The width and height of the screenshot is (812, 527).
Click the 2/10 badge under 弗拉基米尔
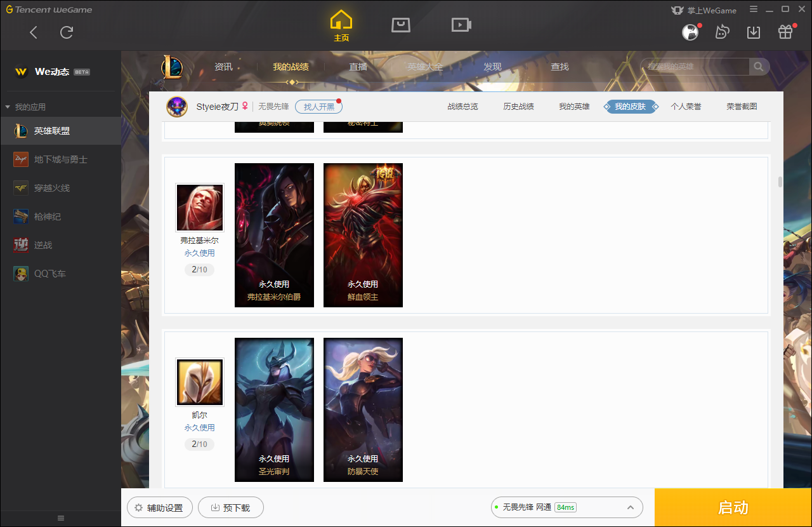point(200,270)
